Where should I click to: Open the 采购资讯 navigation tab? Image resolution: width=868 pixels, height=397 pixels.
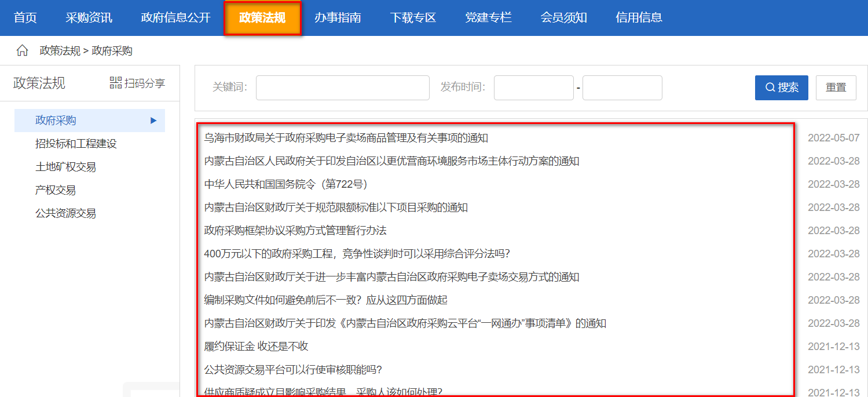tap(89, 17)
